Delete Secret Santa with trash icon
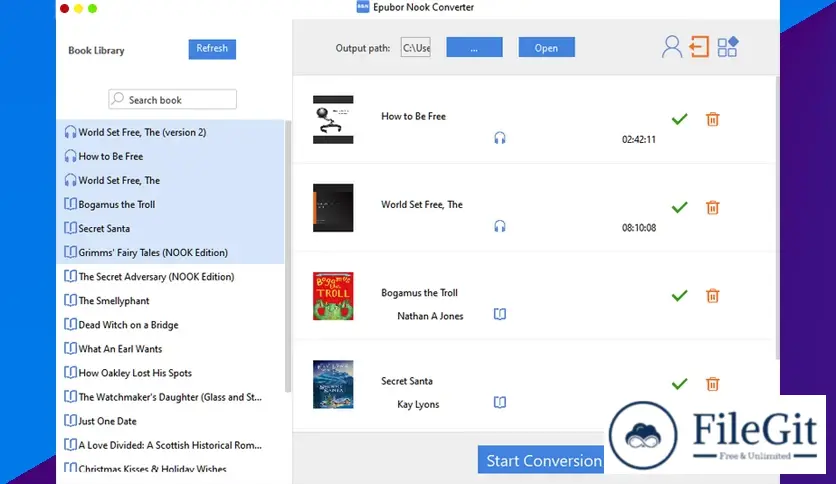 712,384
